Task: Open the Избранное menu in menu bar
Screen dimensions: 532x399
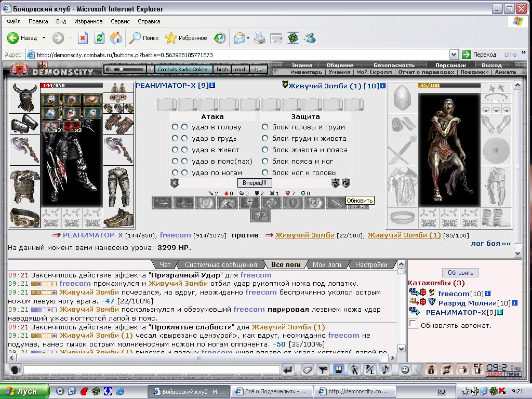Action: (88, 21)
